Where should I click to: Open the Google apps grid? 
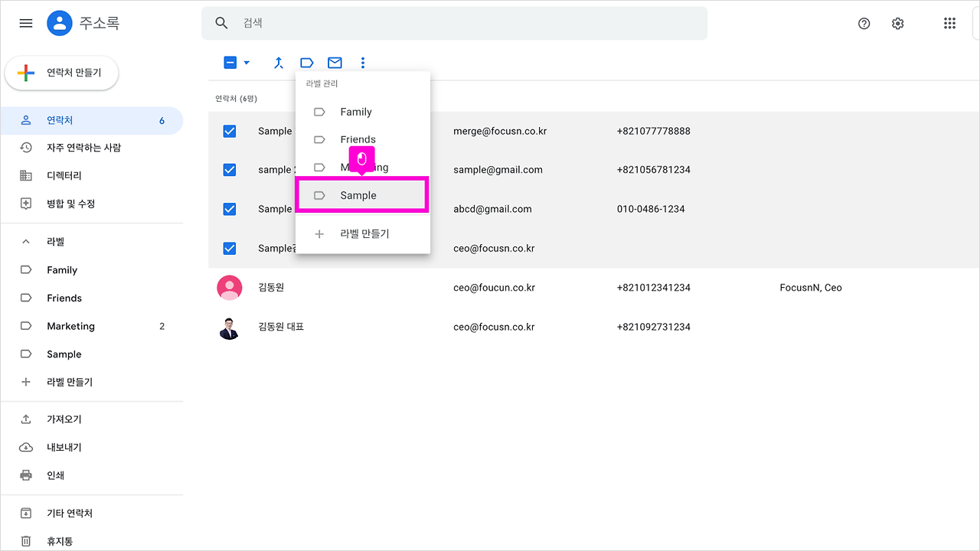point(950,23)
